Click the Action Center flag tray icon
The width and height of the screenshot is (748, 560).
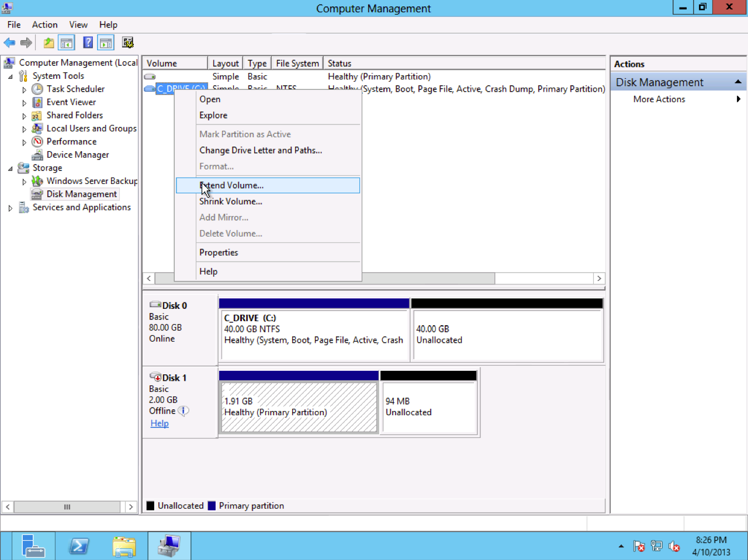(x=639, y=547)
